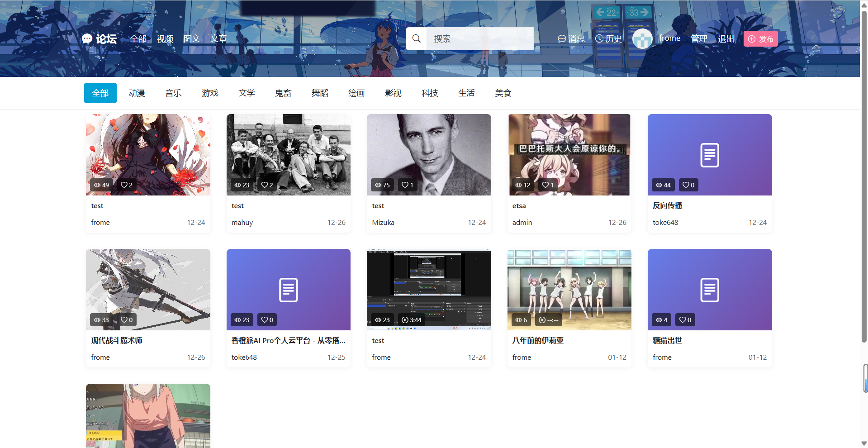
Task: Click the 论坛 chat bubble logo icon
Action: [87, 39]
